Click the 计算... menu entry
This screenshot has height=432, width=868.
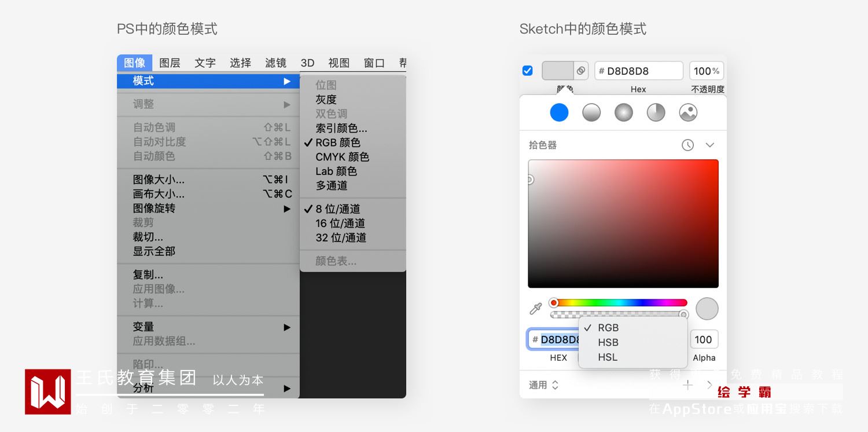tap(208, 303)
